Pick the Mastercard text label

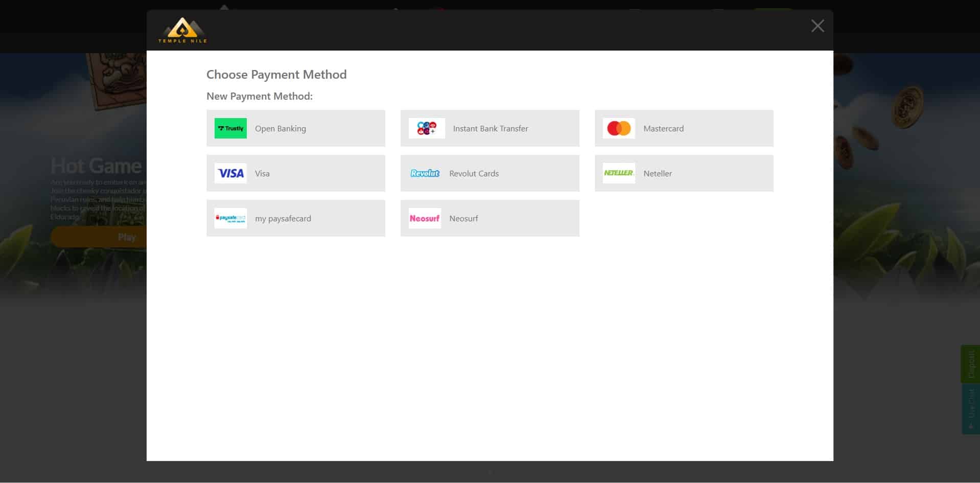[x=663, y=129]
